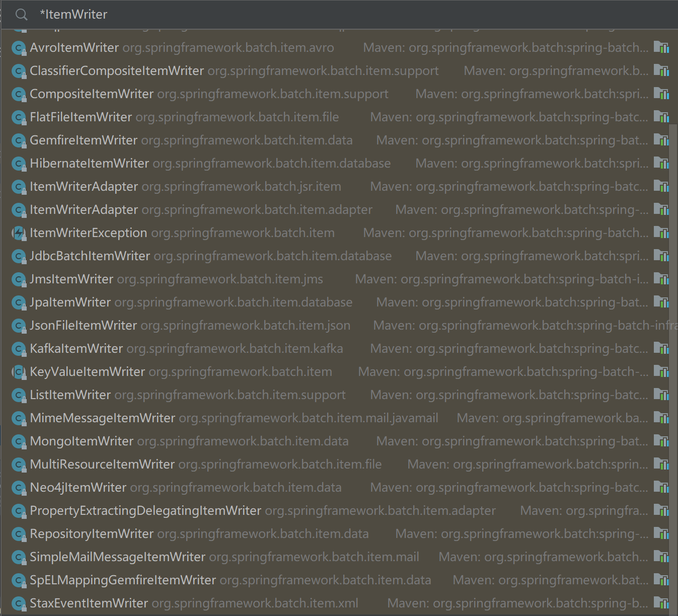Click the KeyValueItemWriter interface icon
The width and height of the screenshot is (678, 616).
(x=19, y=372)
